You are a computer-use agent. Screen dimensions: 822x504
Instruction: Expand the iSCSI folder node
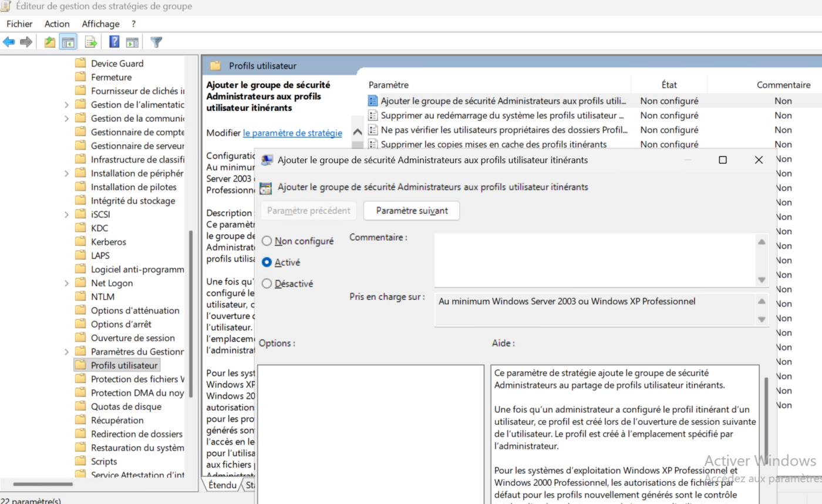pyautogui.click(x=66, y=214)
